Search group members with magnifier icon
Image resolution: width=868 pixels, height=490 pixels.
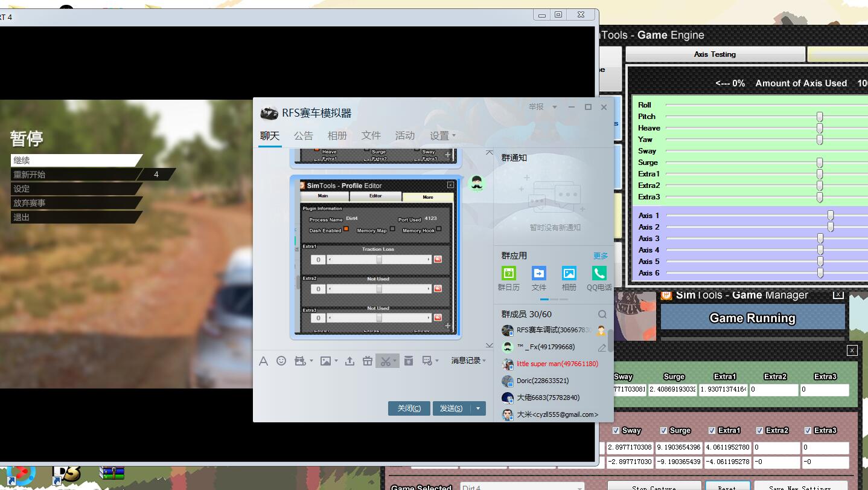click(x=602, y=314)
